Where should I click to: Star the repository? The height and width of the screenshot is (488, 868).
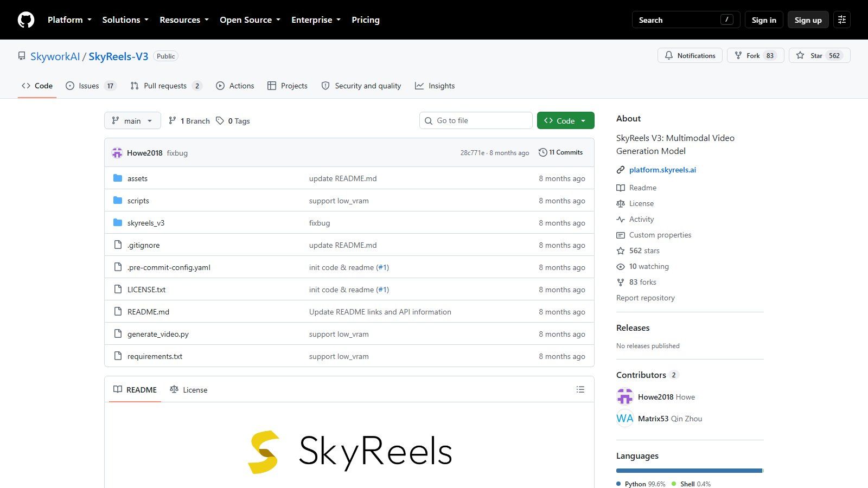820,55
